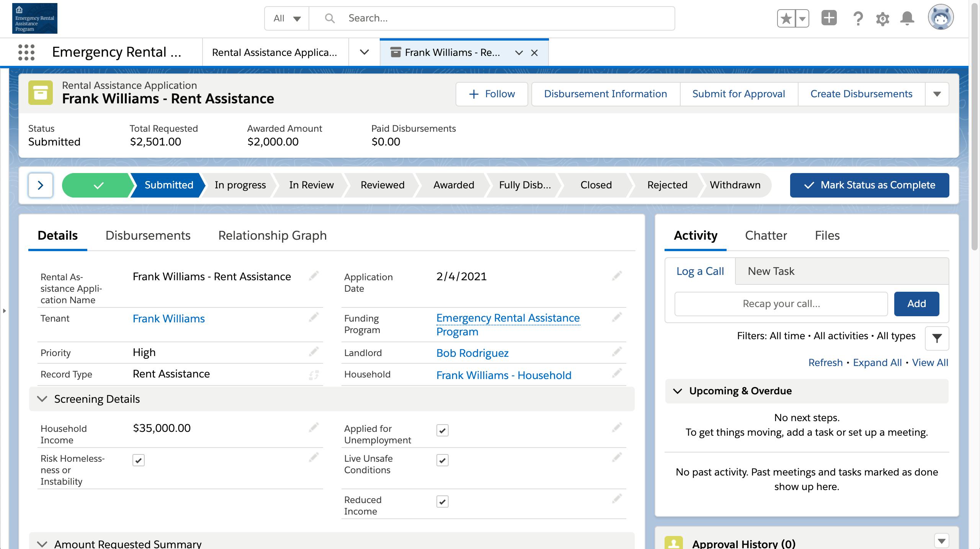Click the notifications bell icon
Viewport: 980px width, 549px height.
[907, 18]
